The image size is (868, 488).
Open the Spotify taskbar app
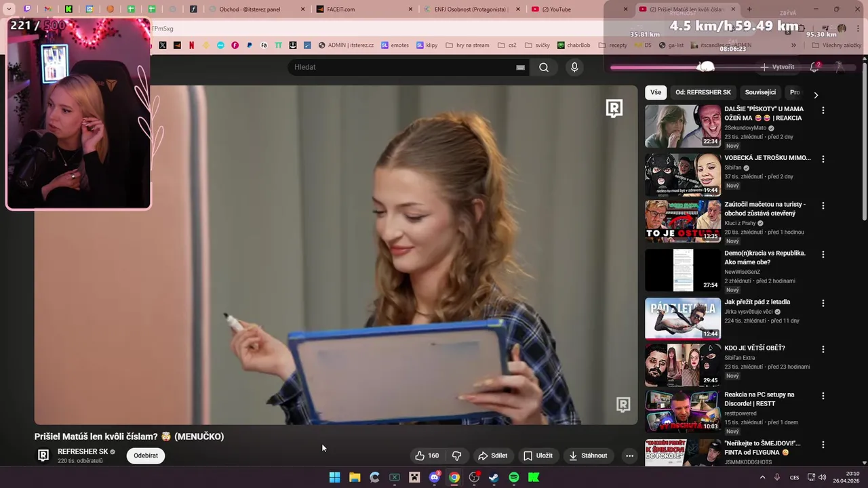tap(514, 477)
